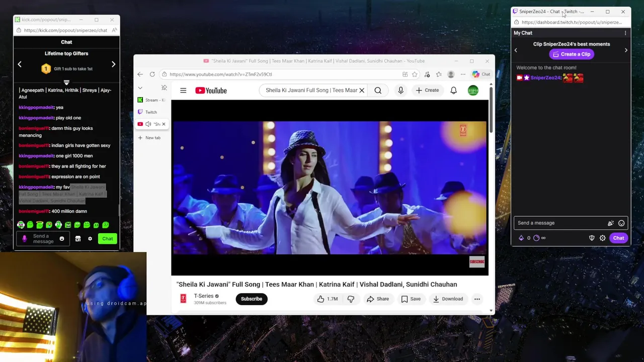644x362 pixels.
Task: Close the YouTube tab in sidebar
Action: [x=164, y=124]
